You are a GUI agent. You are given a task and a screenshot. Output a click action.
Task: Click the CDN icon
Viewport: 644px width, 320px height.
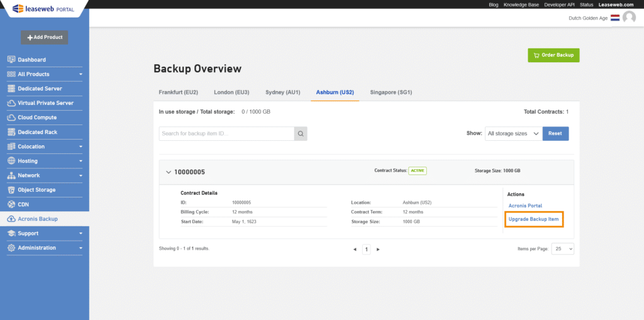[x=11, y=204]
